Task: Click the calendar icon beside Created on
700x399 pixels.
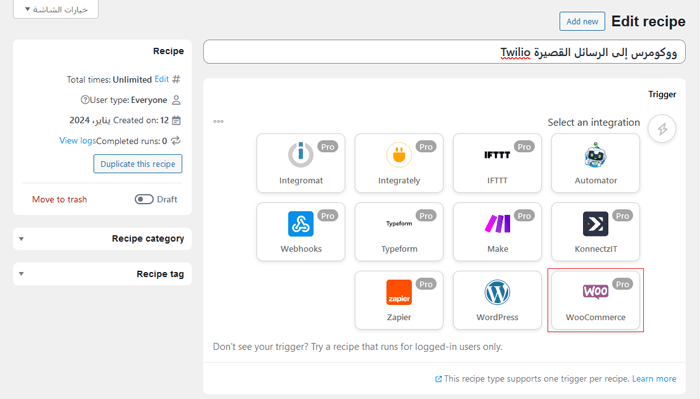Action: coord(176,121)
